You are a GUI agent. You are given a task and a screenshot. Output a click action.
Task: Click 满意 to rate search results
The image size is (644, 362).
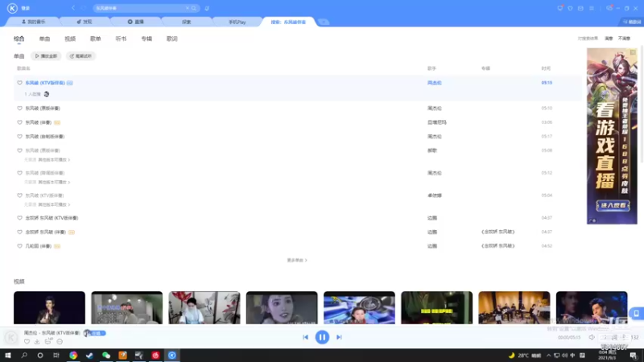609,39
